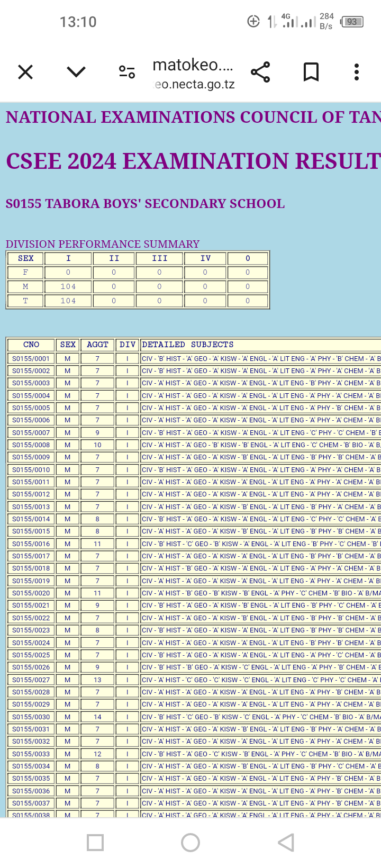Viewport: 381px width, 868px height.
Task: Share the page with share icon
Action: pos(260,72)
